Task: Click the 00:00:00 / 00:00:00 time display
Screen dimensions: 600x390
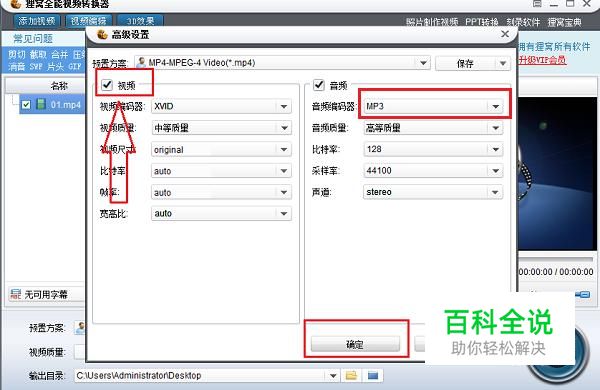Action: tap(556, 272)
